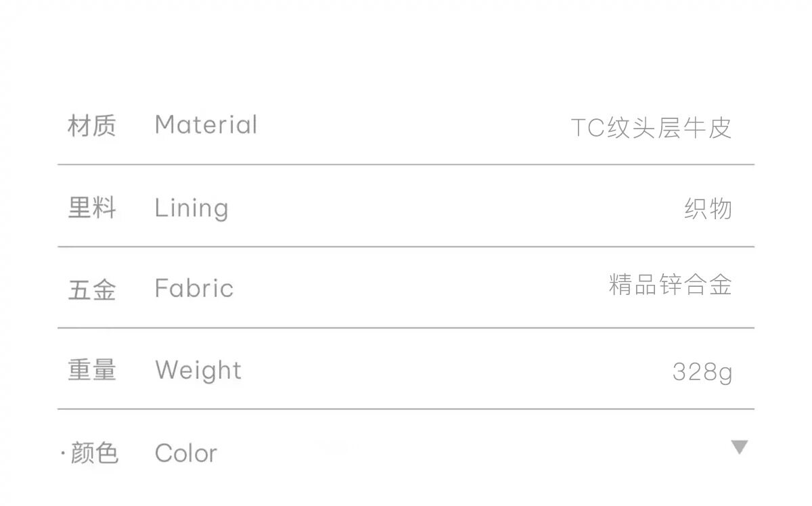The width and height of the screenshot is (812, 506).
Task: Click the divider line under Fabric row
Action: [406, 328]
